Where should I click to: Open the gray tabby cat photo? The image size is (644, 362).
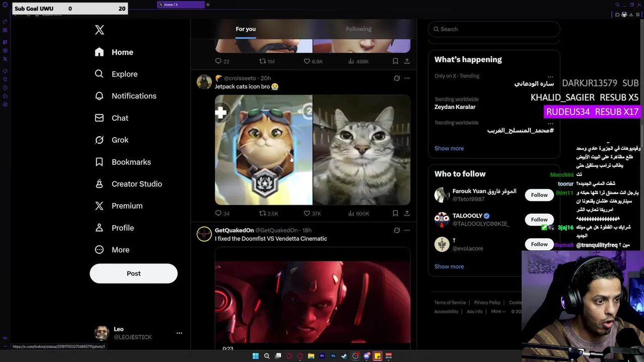coord(362,150)
